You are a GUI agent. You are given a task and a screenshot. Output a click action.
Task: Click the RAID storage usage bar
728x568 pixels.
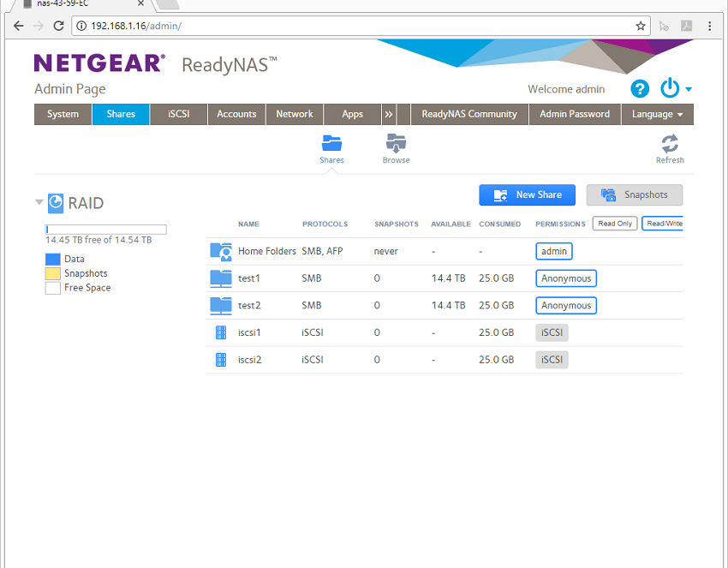click(x=106, y=230)
